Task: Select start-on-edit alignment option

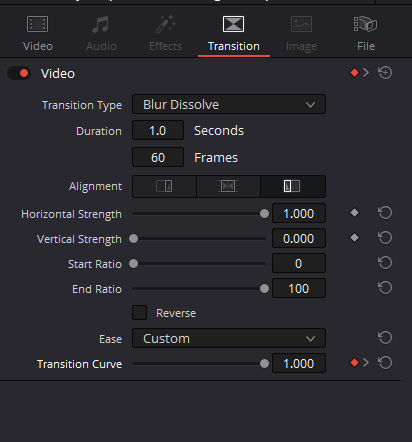Action: (292, 186)
